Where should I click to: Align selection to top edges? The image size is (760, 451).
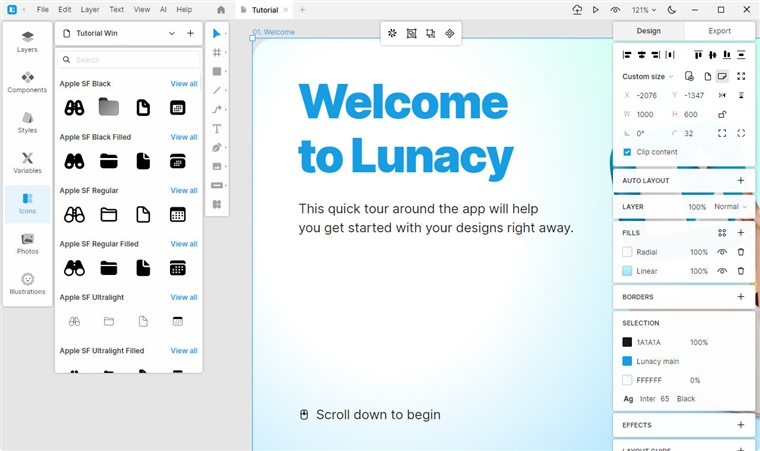[x=698, y=55]
